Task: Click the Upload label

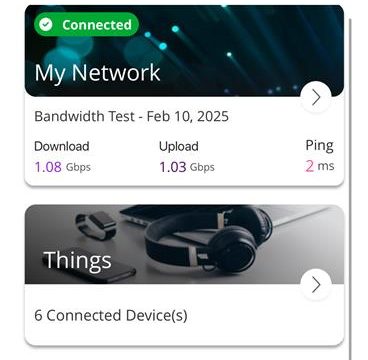Action: pyautogui.click(x=179, y=147)
